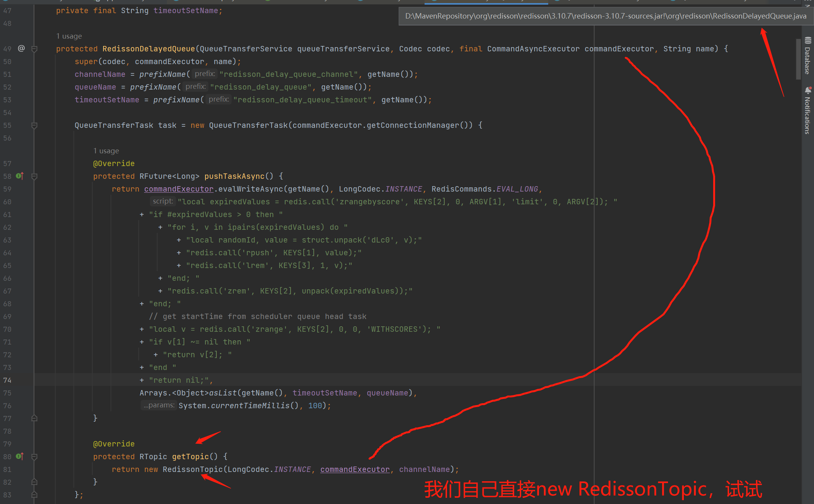Click 'evalWriteAsync' method call
Viewport: 814px width, 504px height.
tap(251, 189)
